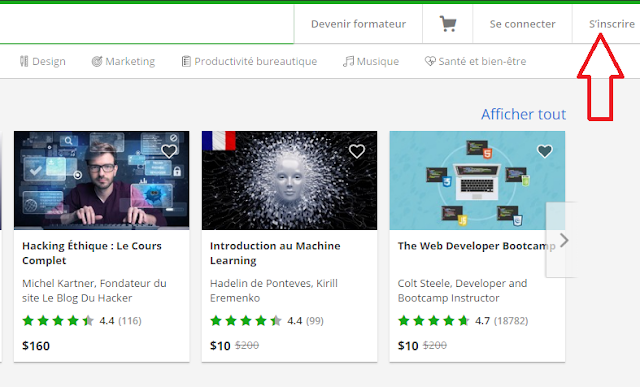640x387 pixels.
Task: Wishlist the Hacking Éthique course heart
Action: pyautogui.click(x=169, y=151)
